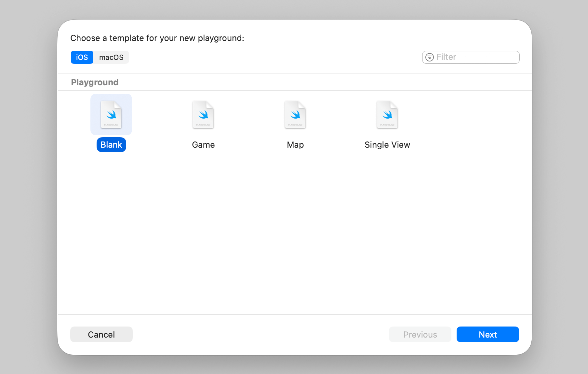588x374 pixels.
Task: Click the highlighted Blank template label
Action: click(111, 145)
